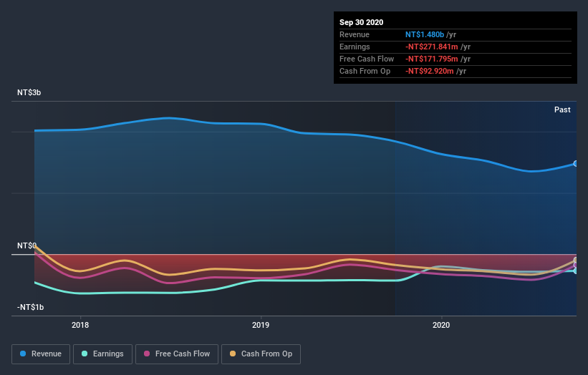Screen dimensions: 588x375
Task: Click the Free Cash Flow tooltip label
Action: point(367,59)
